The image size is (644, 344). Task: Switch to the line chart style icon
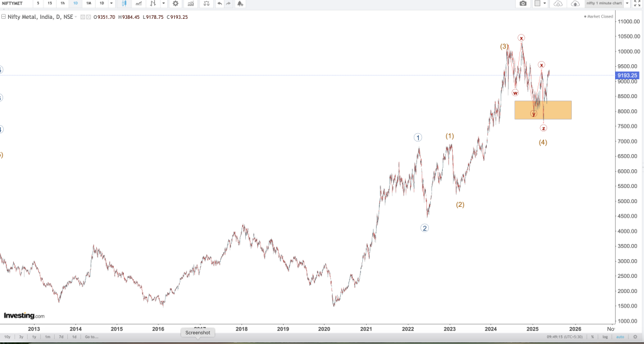(x=139, y=3)
